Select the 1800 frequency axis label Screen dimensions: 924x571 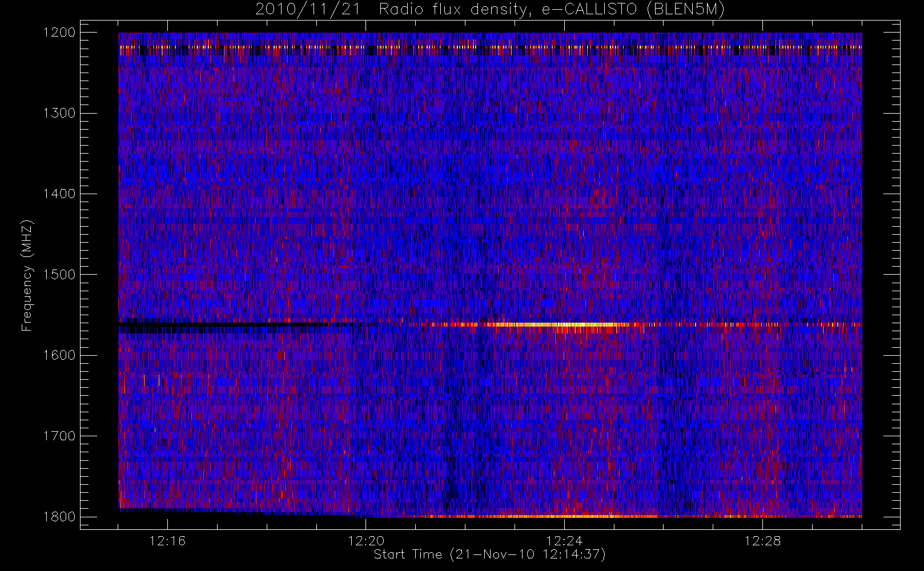coord(59,517)
